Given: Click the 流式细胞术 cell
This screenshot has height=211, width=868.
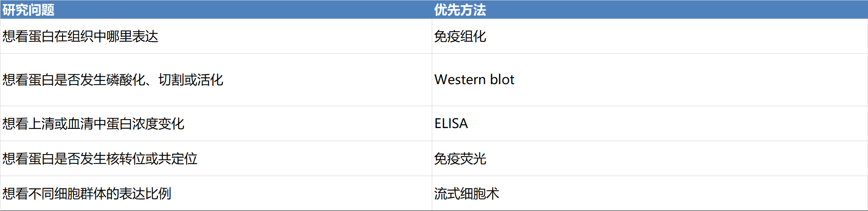Looking at the screenshot, I should pos(466,194).
